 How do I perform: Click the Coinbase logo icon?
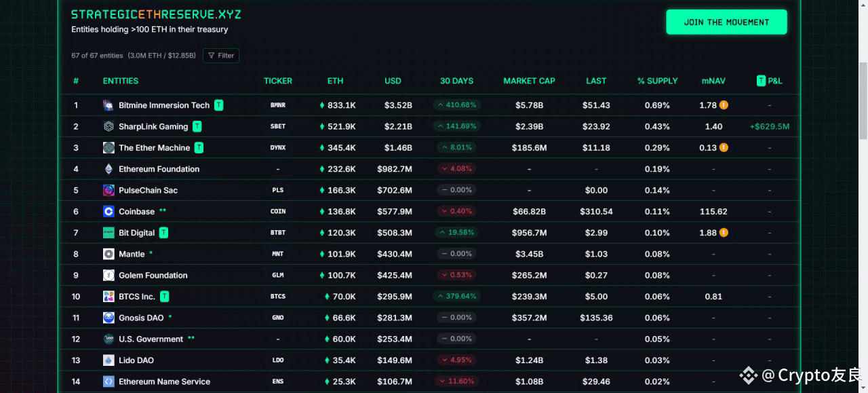click(108, 212)
